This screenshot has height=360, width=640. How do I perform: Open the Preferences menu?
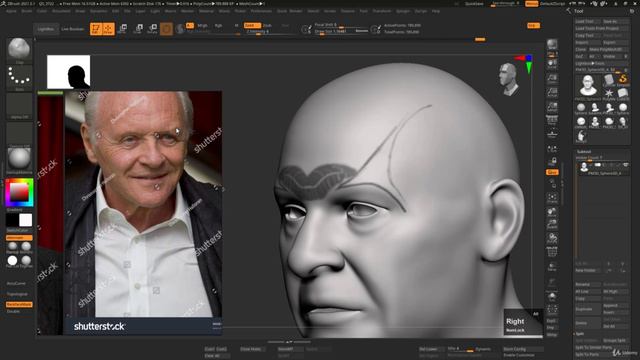click(261, 11)
